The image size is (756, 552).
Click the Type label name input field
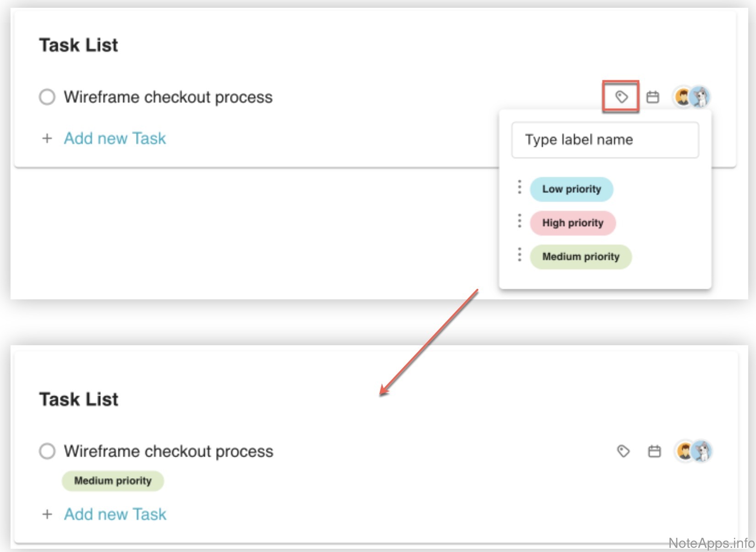coord(605,140)
